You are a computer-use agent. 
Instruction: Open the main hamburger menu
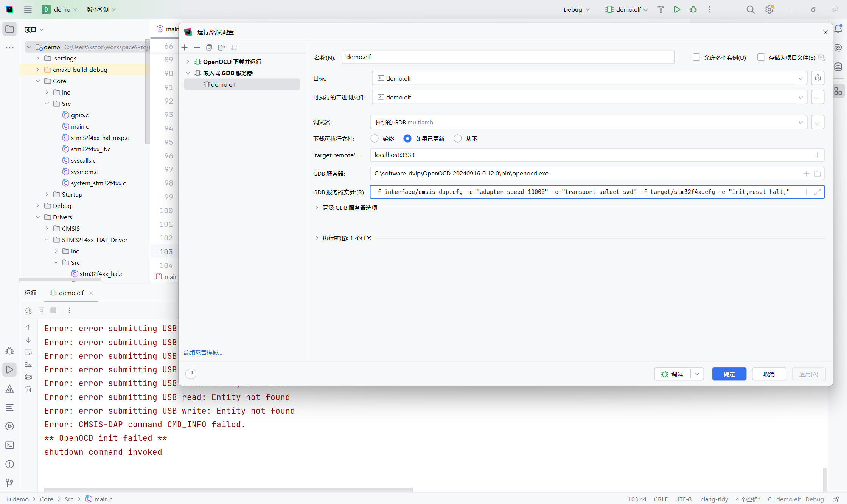28,9
